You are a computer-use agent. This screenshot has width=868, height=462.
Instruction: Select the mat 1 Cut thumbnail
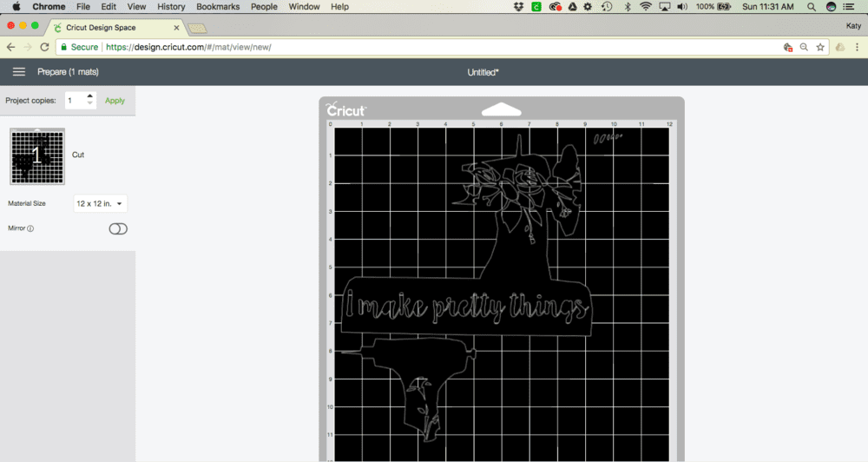pos(37,156)
